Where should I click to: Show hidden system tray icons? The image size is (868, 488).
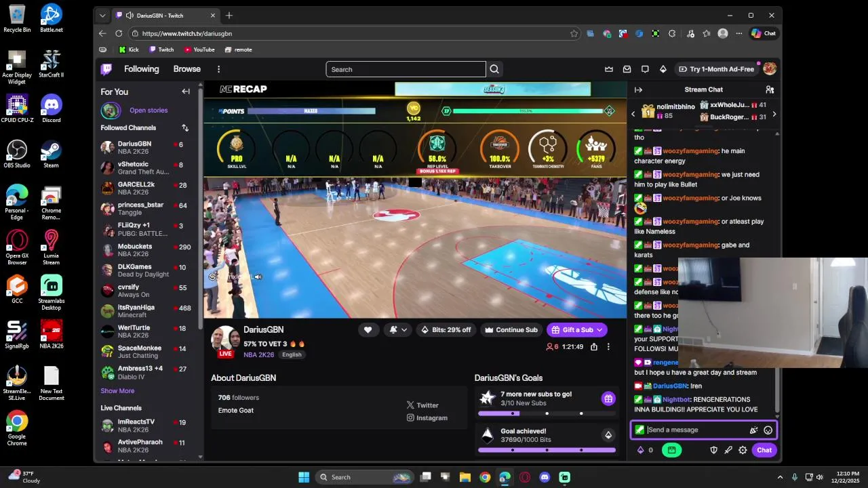780,477
